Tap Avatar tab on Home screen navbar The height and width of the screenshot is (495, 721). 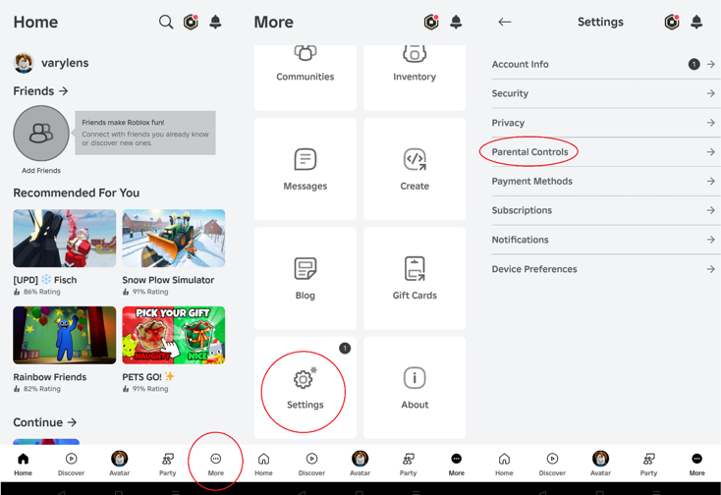point(120,463)
